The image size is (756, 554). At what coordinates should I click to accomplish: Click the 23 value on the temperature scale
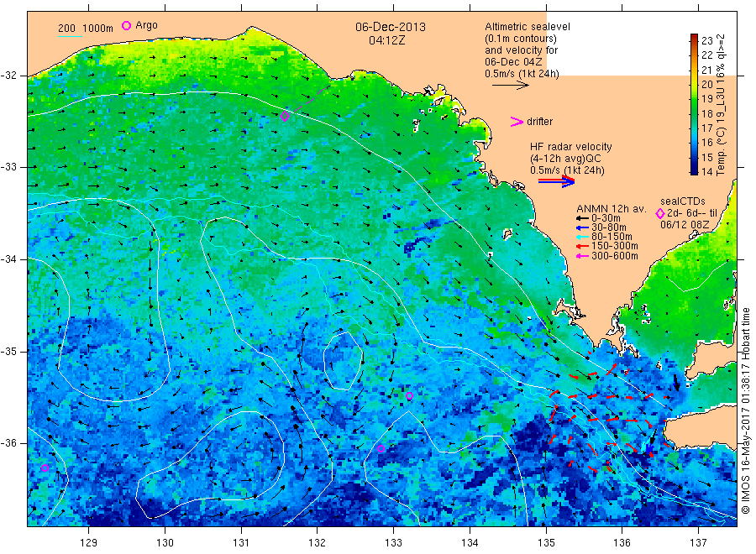(706, 40)
